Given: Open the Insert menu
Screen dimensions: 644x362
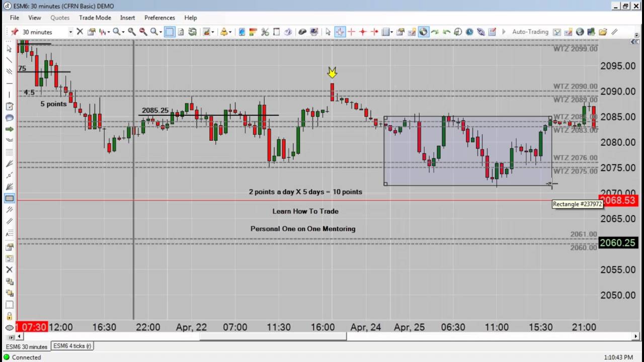Looking at the screenshot, I should [127, 18].
